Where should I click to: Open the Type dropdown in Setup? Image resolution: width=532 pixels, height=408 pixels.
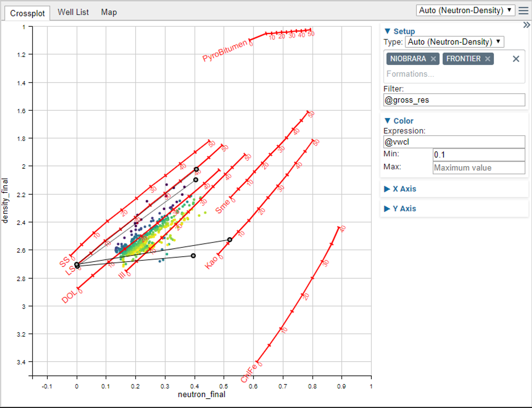click(x=454, y=42)
